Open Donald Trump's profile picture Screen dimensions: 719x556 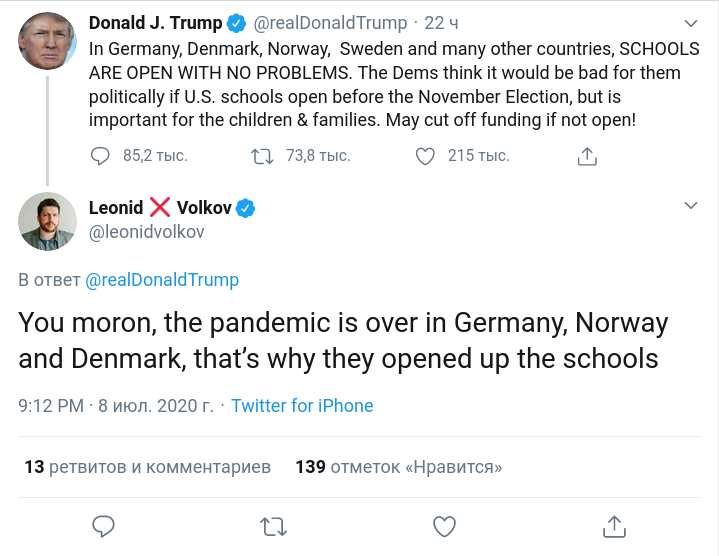[47, 42]
